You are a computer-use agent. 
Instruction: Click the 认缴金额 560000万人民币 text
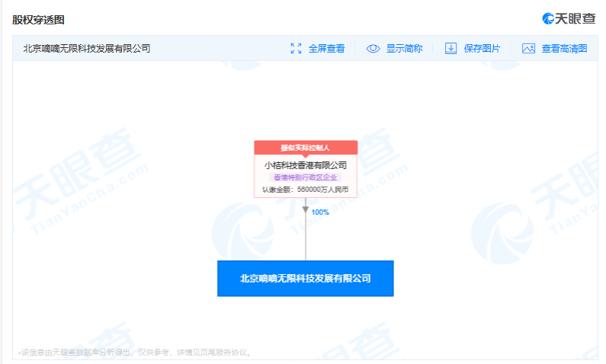[x=306, y=190]
